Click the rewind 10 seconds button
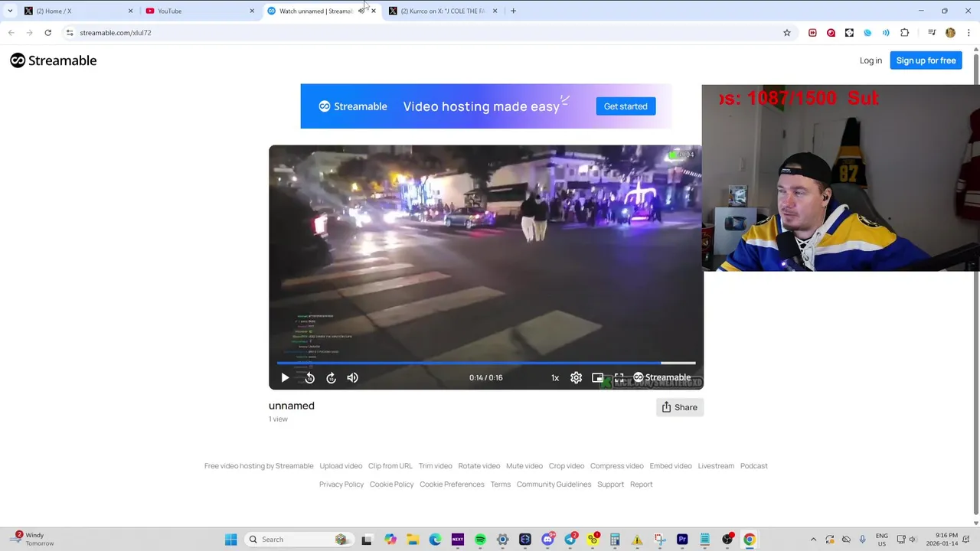 pos(309,377)
